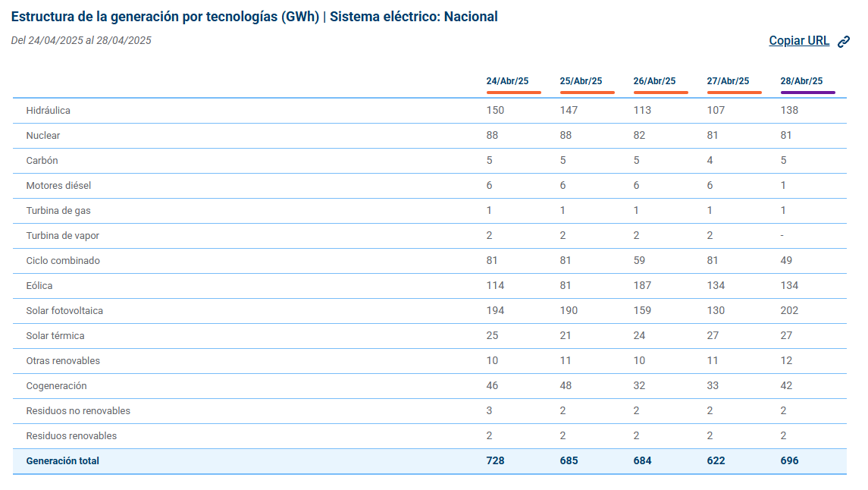Click Nuclear value 82 for 26/Abr/25
Screen dimensions: 868x490
pos(639,136)
